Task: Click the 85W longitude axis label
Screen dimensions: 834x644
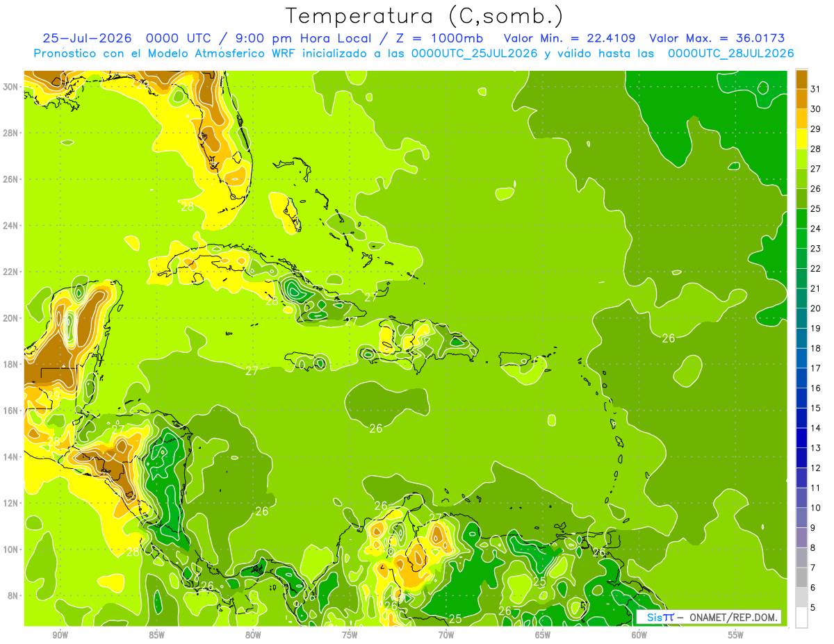Action: tap(156, 635)
